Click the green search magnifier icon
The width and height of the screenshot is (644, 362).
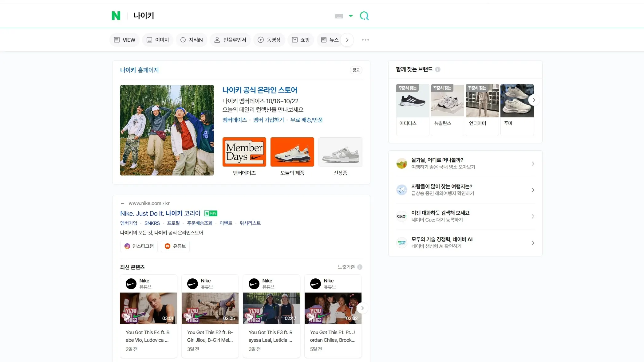click(x=364, y=16)
